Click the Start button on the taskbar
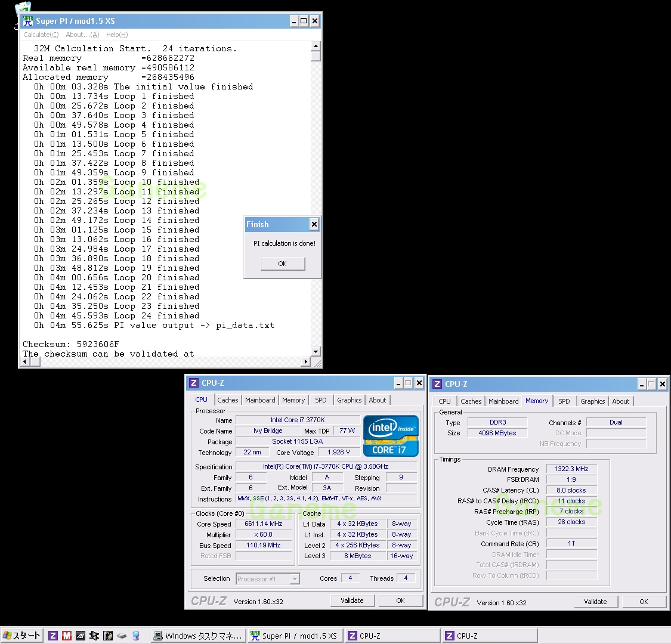 coord(21,636)
